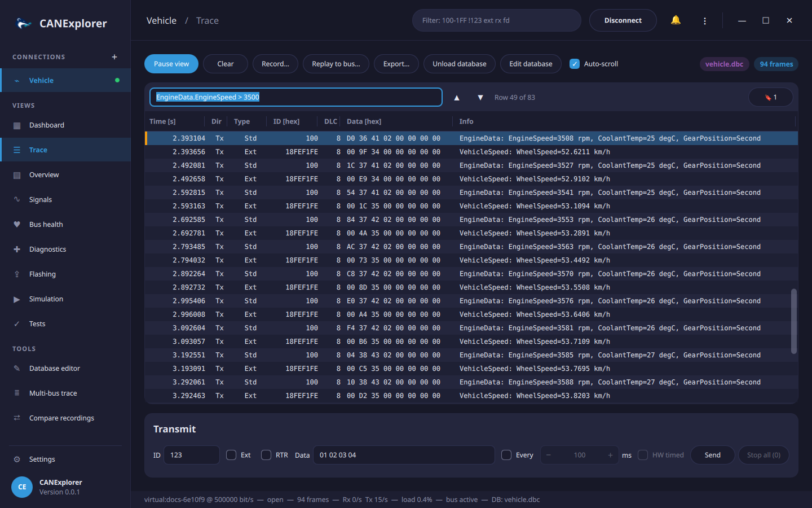Image resolution: width=812 pixels, height=508 pixels.
Task: Select the frame row at time 2.492081
Action: [x=471, y=165]
